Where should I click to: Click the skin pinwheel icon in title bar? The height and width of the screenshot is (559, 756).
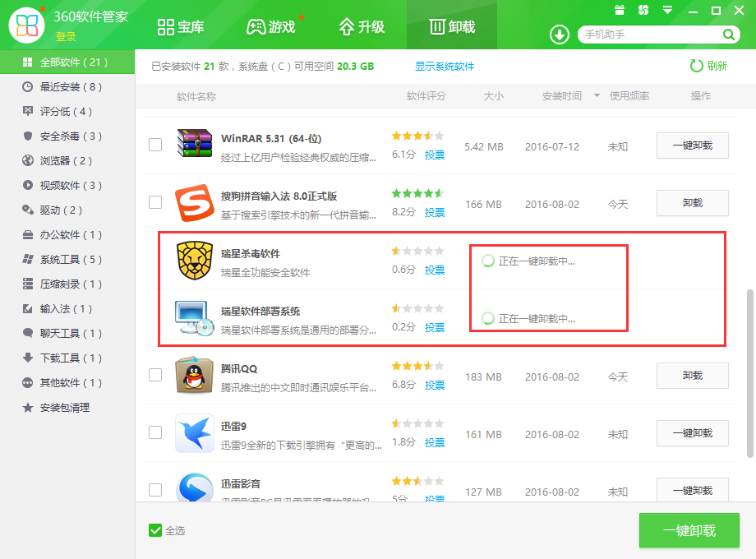click(x=643, y=10)
